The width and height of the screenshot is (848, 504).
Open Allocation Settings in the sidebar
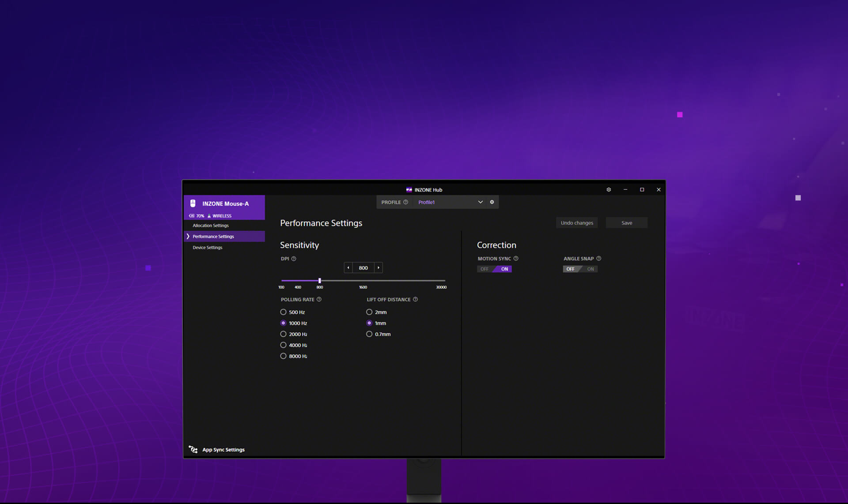point(211,226)
